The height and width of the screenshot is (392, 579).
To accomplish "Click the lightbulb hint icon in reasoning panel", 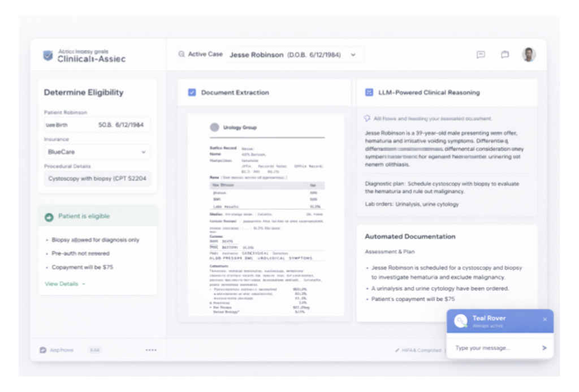I will [x=367, y=119].
